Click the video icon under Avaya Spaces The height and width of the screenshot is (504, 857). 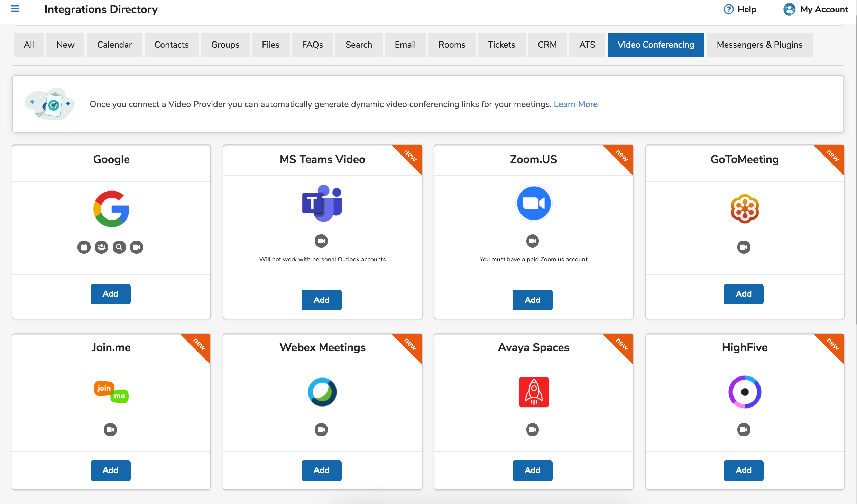[x=533, y=430]
